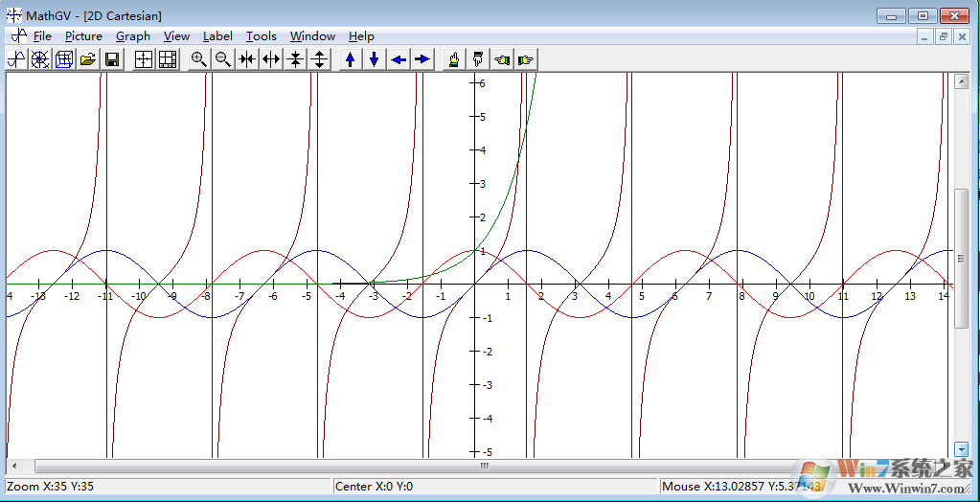This screenshot has height=502, width=980.
Task: Pan the graph left with blue left arrow
Action: tap(399, 59)
